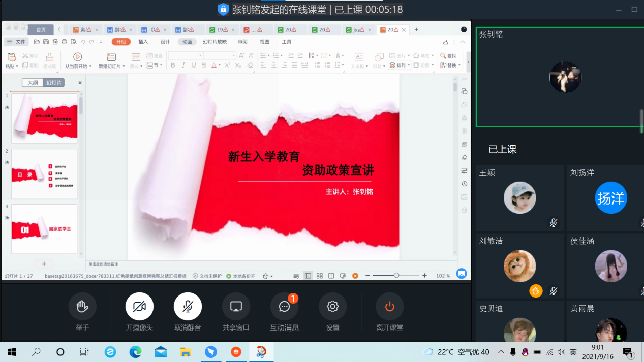Click the zoom slider handle

396,276
